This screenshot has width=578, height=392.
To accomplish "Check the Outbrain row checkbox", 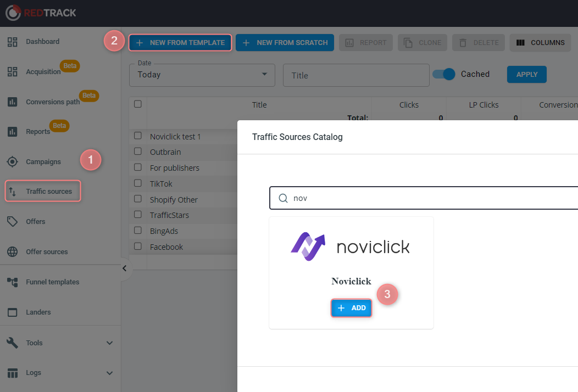I will coord(138,152).
